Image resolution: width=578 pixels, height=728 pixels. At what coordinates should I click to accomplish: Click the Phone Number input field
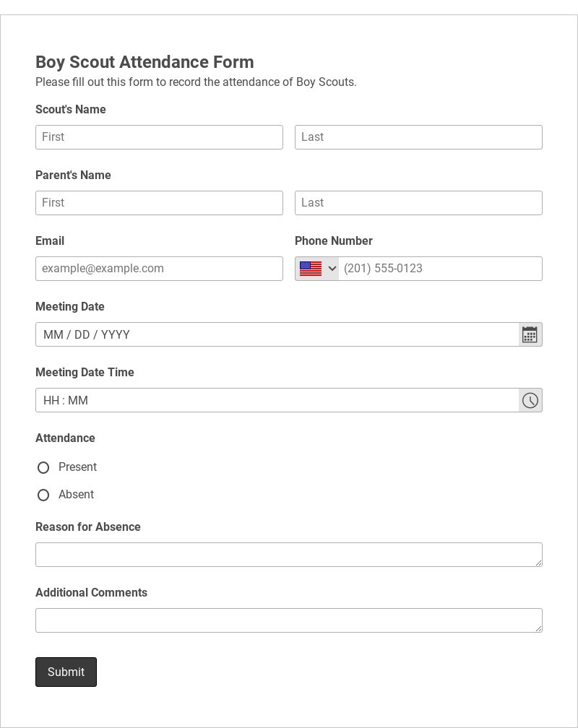click(x=440, y=269)
